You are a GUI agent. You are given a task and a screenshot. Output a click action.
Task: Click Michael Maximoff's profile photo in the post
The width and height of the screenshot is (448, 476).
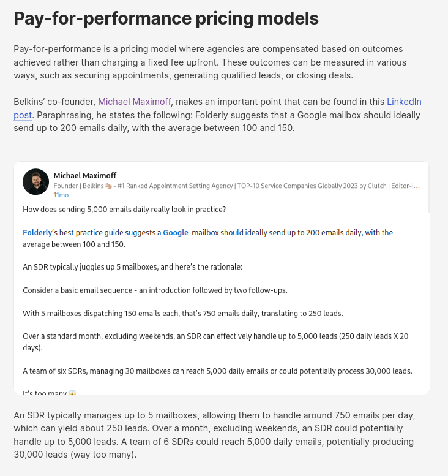click(x=35, y=181)
